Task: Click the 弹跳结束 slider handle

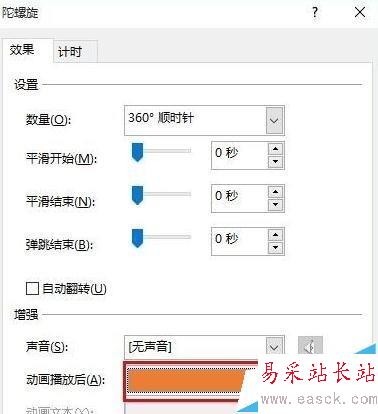Action: 137,238
